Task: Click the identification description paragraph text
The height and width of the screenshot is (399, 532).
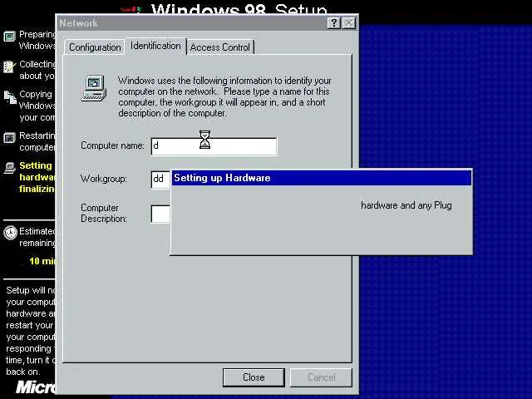Action: pyautogui.click(x=224, y=96)
